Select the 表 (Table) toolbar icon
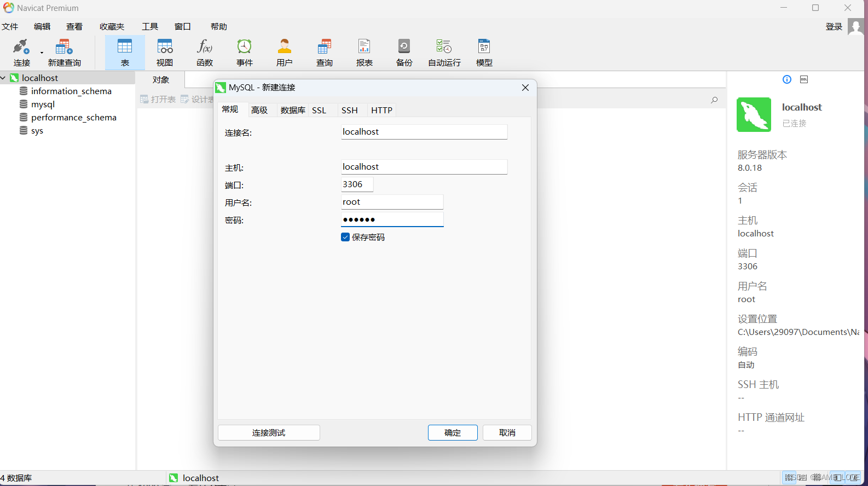Image resolution: width=868 pixels, height=486 pixels. pyautogui.click(x=125, y=53)
